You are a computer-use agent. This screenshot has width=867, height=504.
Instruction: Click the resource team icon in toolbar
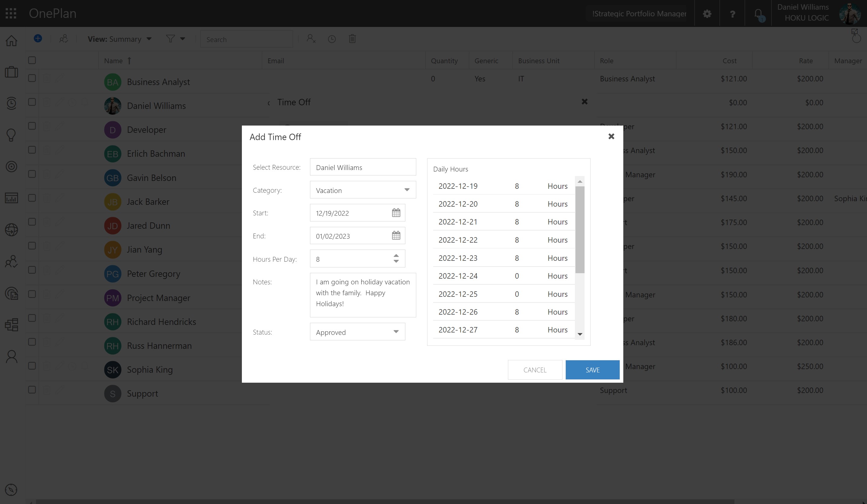(x=64, y=39)
